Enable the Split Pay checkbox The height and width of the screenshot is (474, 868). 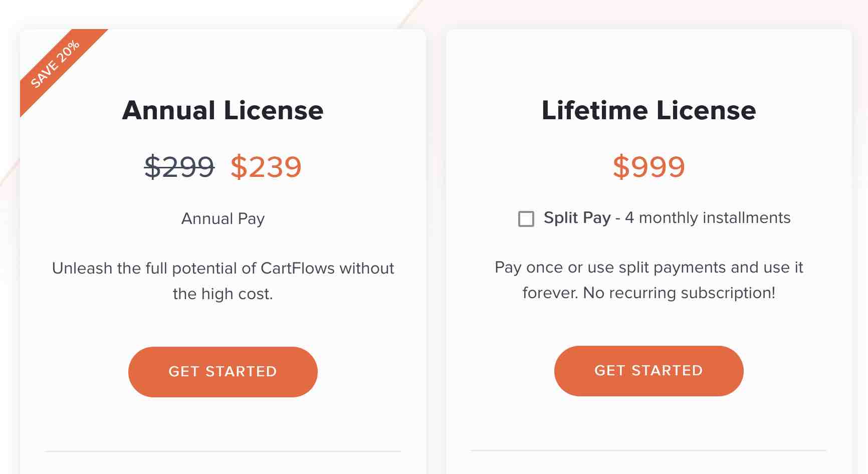point(525,218)
